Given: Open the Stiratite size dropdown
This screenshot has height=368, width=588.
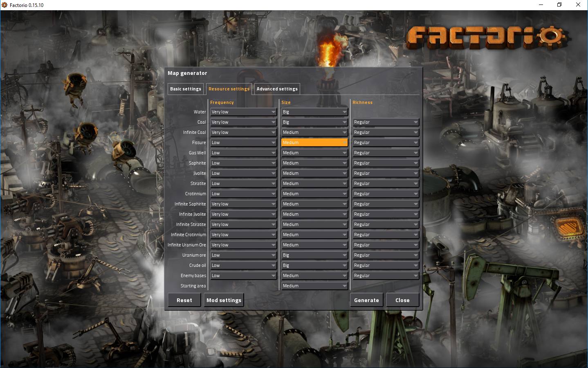Looking at the screenshot, I should (x=315, y=183).
